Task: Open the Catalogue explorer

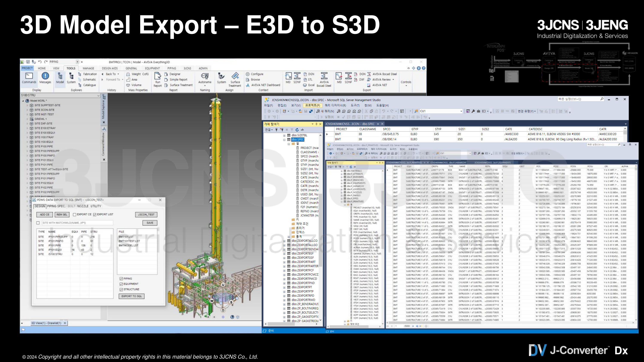Action: click(x=87, y=85)
